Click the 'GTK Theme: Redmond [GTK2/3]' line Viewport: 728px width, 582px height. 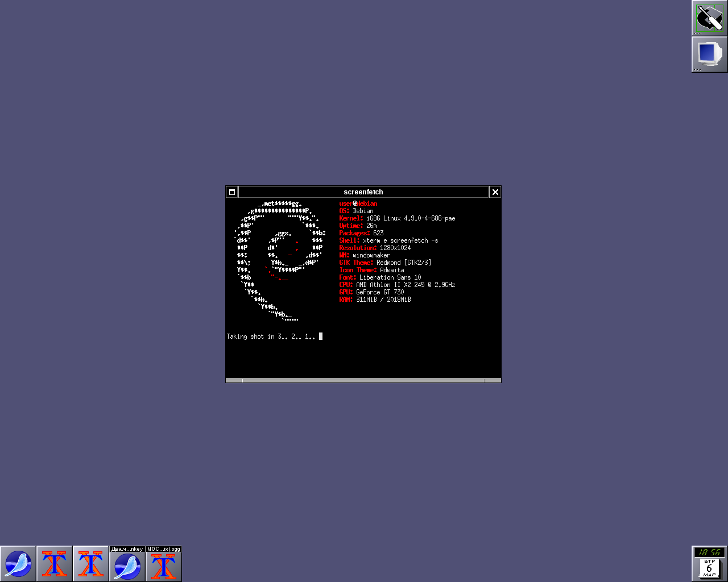click(x=386, y=263)
